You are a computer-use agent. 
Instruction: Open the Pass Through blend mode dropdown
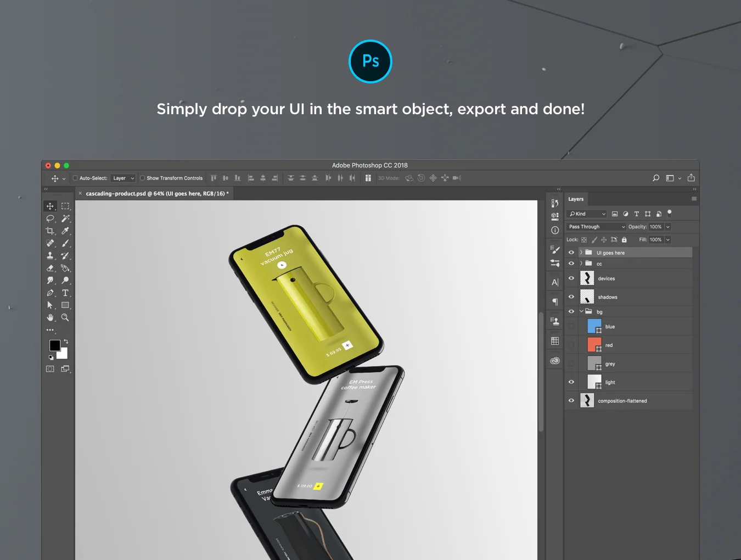[x=597, y=227]
